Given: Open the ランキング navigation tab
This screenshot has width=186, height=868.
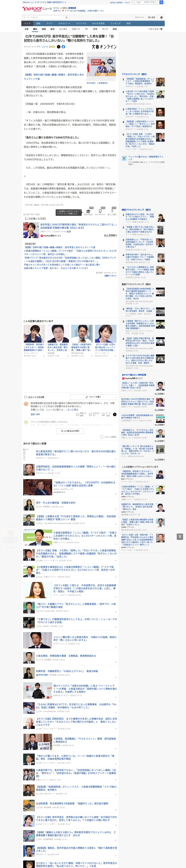Looking at the screenshot, I should coord(115,24).
